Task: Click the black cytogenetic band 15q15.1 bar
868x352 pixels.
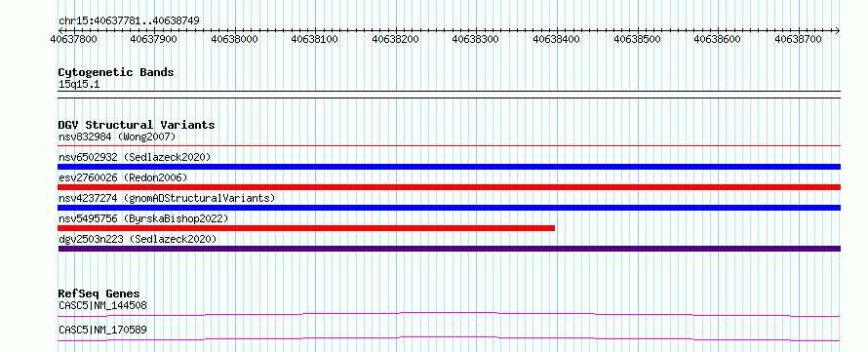Action: [x=449, y=94]
